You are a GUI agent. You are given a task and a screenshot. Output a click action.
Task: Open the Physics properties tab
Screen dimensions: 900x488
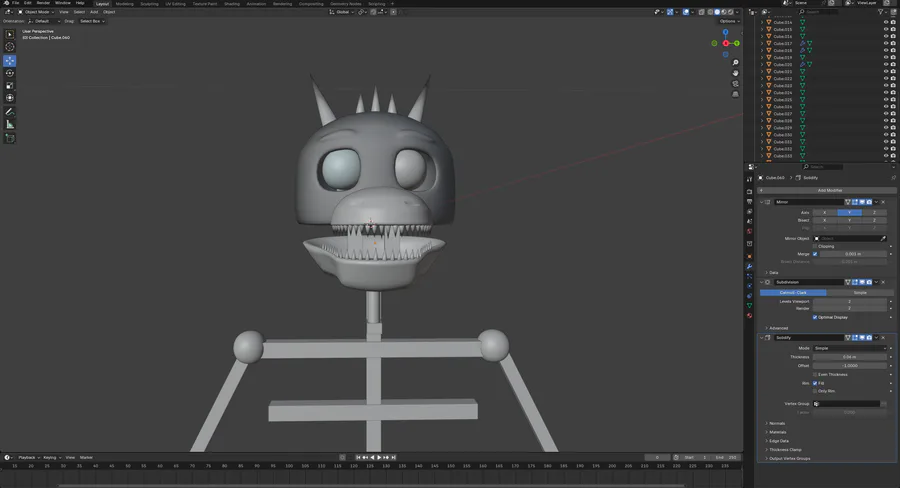pos(749,286)
